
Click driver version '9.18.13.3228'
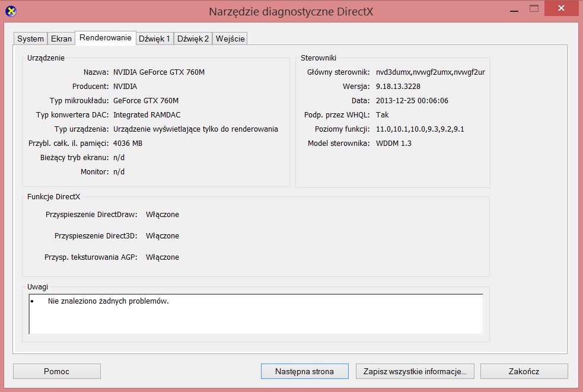pos(398,86)
